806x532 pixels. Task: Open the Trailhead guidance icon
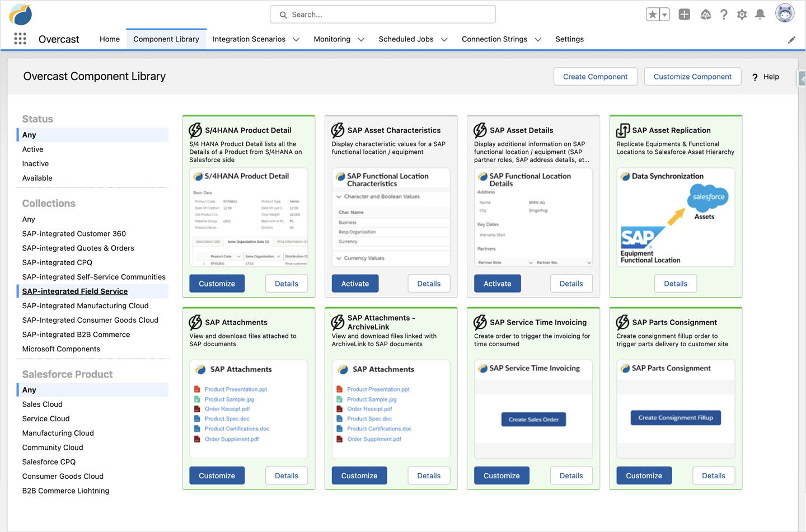(705, 15)
